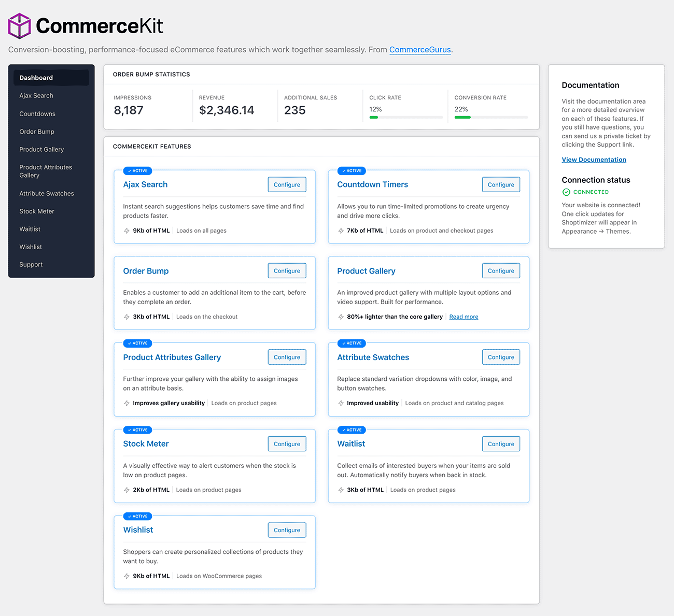Configure the Stock Meter feature
This screenshot has height=616, width=674.
click(287, 443)
